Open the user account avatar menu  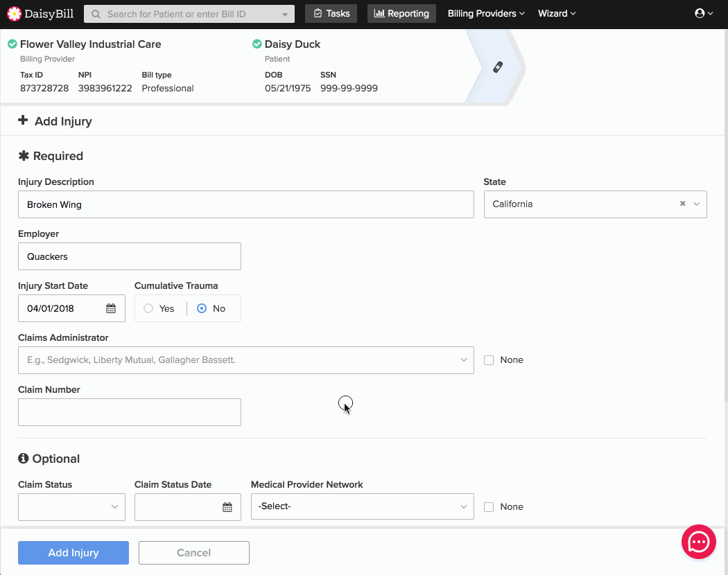tap(704, 13)
